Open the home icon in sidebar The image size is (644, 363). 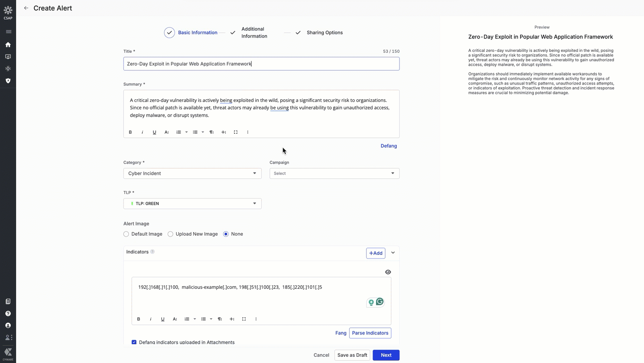[8, 45]
